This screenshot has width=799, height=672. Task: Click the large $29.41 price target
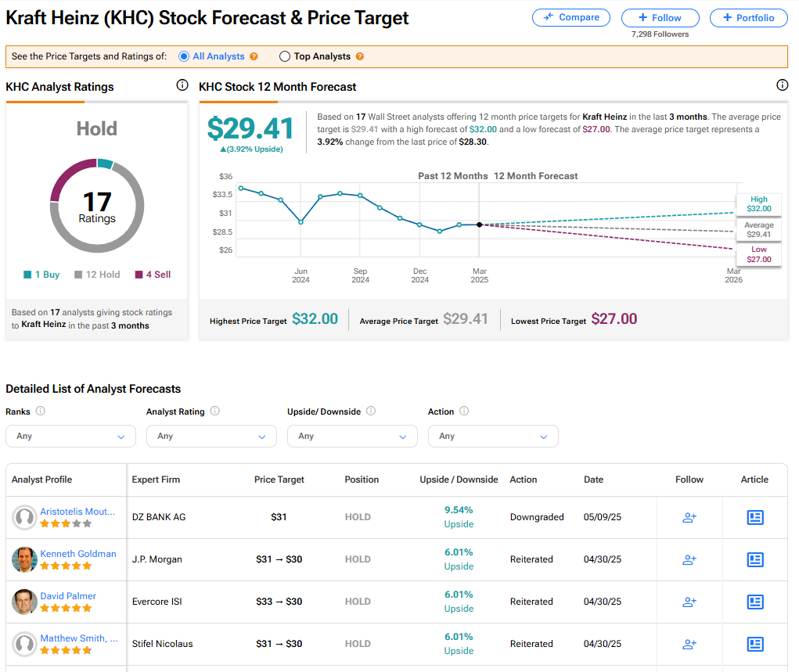(250, 128)
